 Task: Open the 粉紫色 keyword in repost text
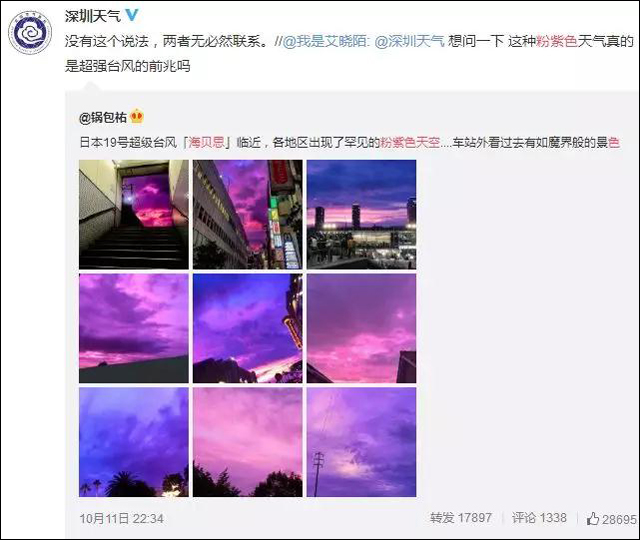557,41
